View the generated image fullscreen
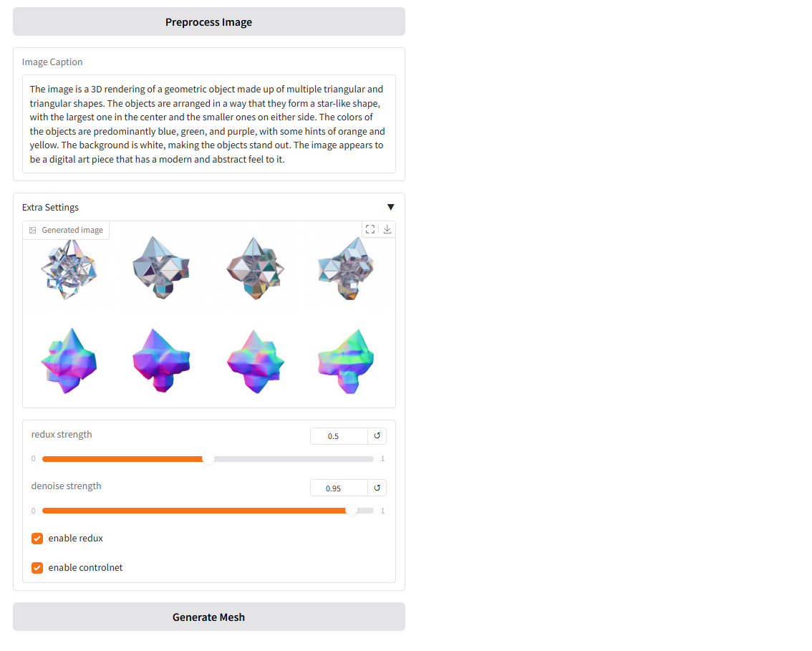 click(x=370, y=229)
